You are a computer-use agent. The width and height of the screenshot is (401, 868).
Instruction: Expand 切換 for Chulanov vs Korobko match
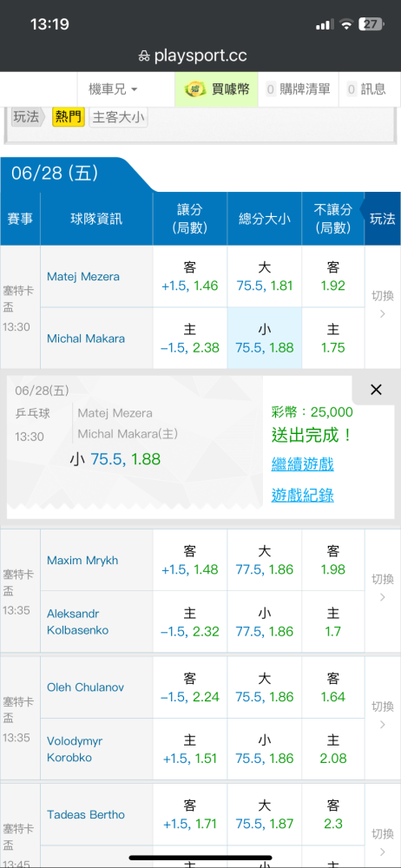pos(382,716)
